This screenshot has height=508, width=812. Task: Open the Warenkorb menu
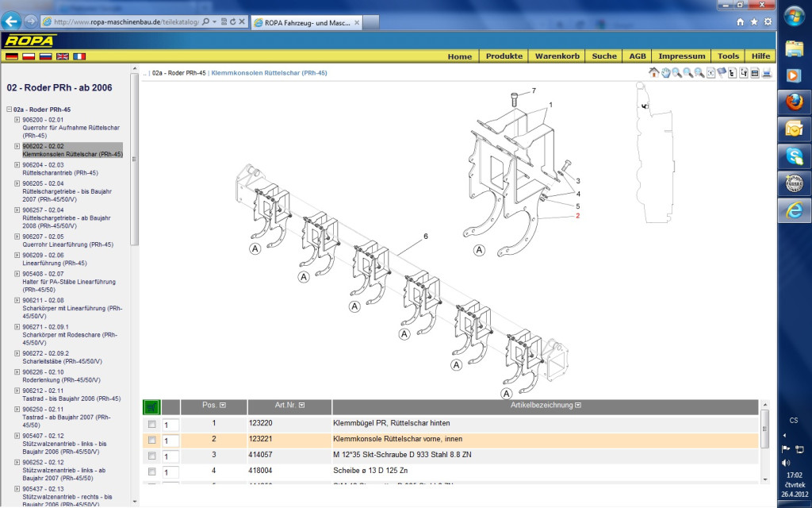tap(557, 56)
